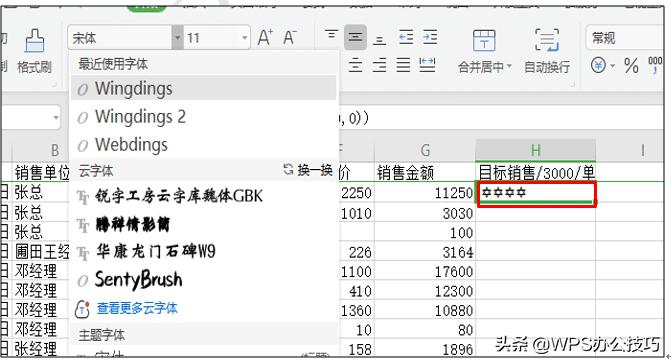Select Wingdings from recent fonts
This screenshot has width=671, height=363.
pyautogui.click(x=204, y=88)
